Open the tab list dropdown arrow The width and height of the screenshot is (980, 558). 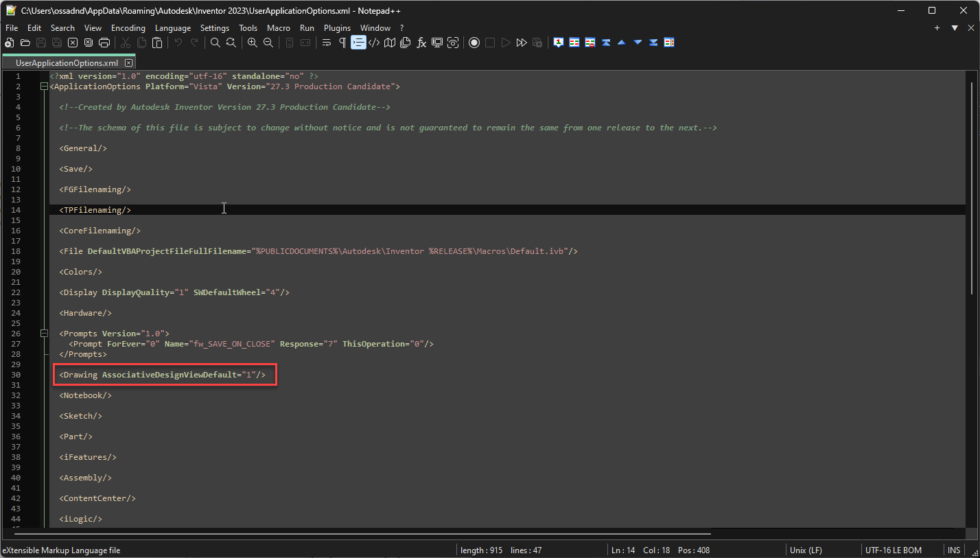click(x=955, y=27)
